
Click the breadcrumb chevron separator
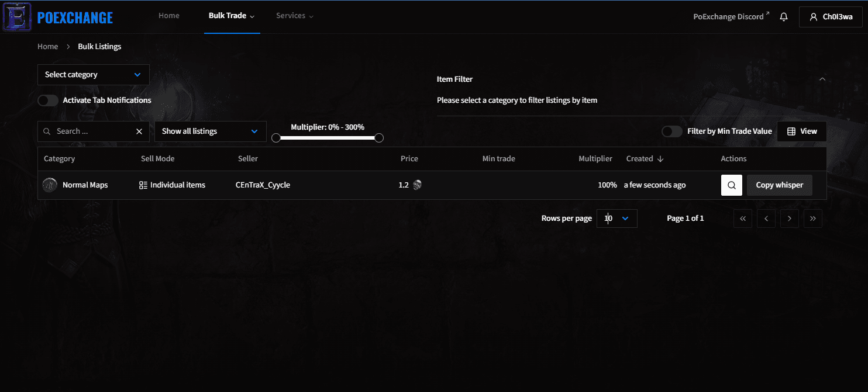[x=68, y=47]
